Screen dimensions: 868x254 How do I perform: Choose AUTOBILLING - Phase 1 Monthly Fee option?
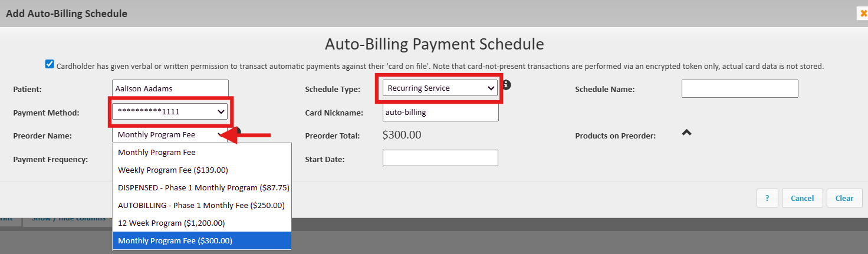202,205
